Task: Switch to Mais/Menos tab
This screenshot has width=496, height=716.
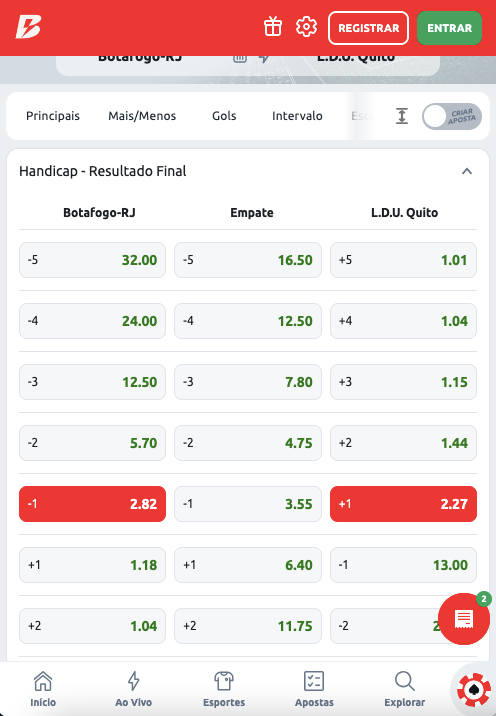Action: pyautogui.click(x=142, y=116)
